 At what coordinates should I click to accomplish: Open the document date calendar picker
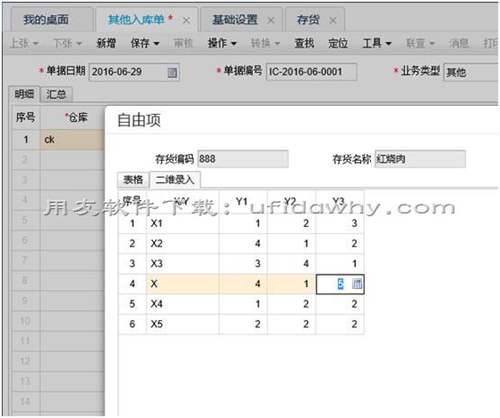[x=172, y=72]
